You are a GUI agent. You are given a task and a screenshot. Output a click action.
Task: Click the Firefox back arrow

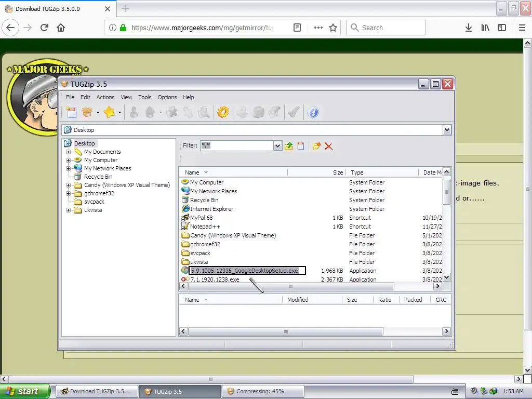pos(10,28)
